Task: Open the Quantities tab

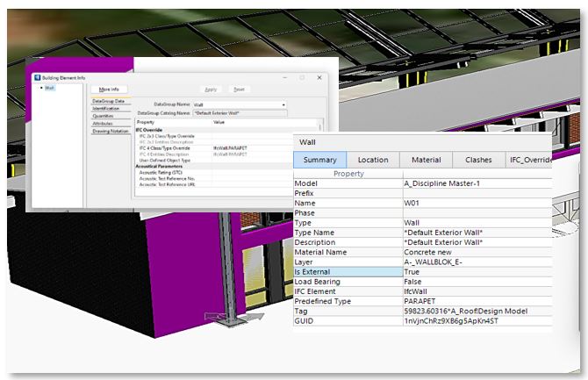Action: 104,116
